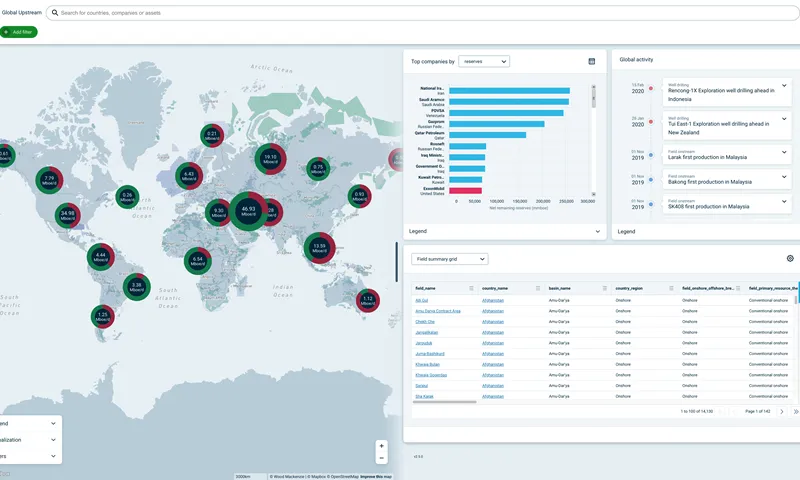Open the 'reserves' dropdown for top companies
800x480 pixels.
(484, 61)
